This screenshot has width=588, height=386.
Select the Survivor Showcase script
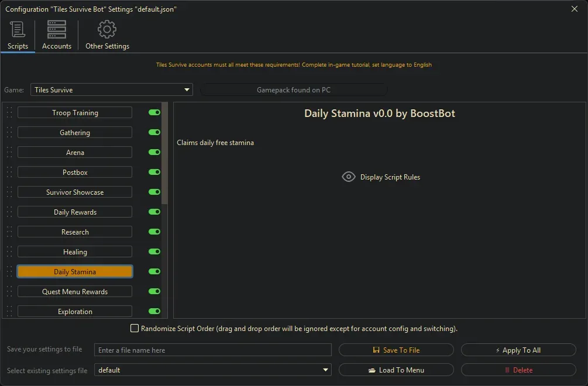pos(75,192)
